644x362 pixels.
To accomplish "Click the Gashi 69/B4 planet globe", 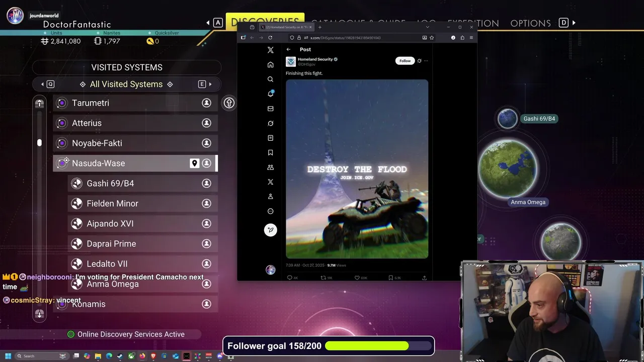I will tap(507, 119).
